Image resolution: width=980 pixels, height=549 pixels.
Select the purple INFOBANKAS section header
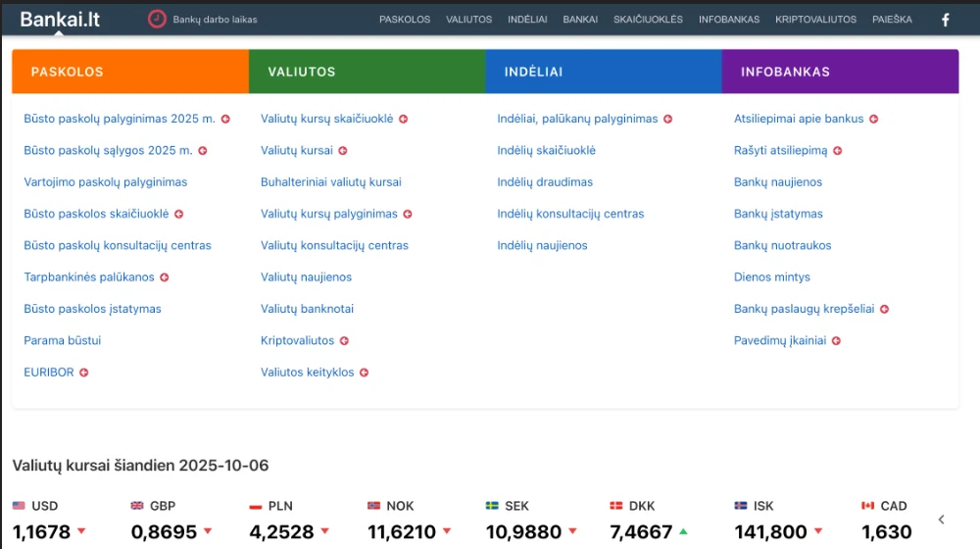[840, 72]
